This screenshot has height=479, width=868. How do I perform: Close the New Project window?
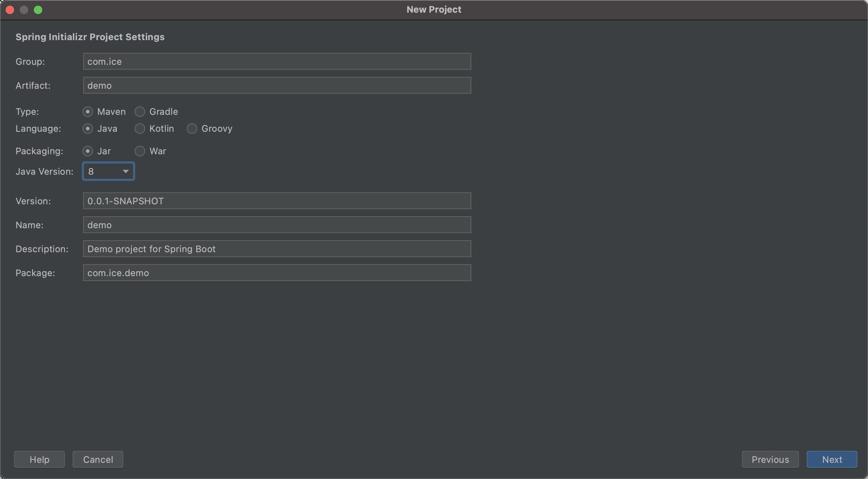(10, 10)
